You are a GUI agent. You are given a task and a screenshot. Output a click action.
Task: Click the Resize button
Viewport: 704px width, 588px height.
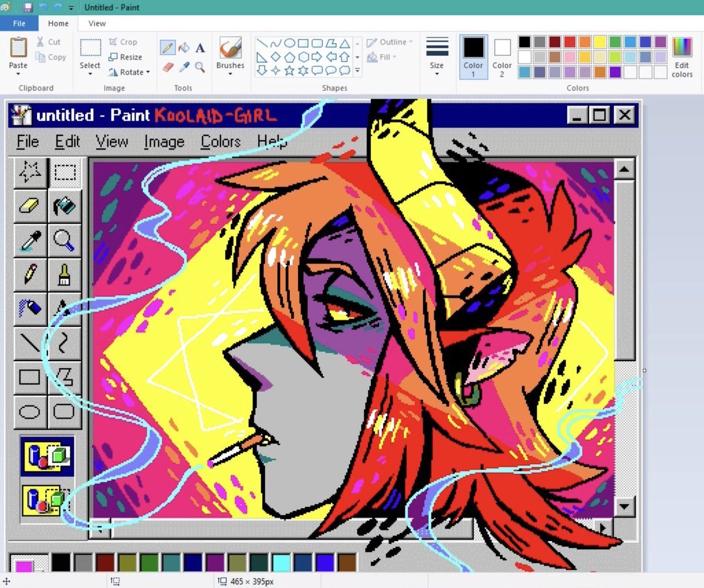pos(125,57)
